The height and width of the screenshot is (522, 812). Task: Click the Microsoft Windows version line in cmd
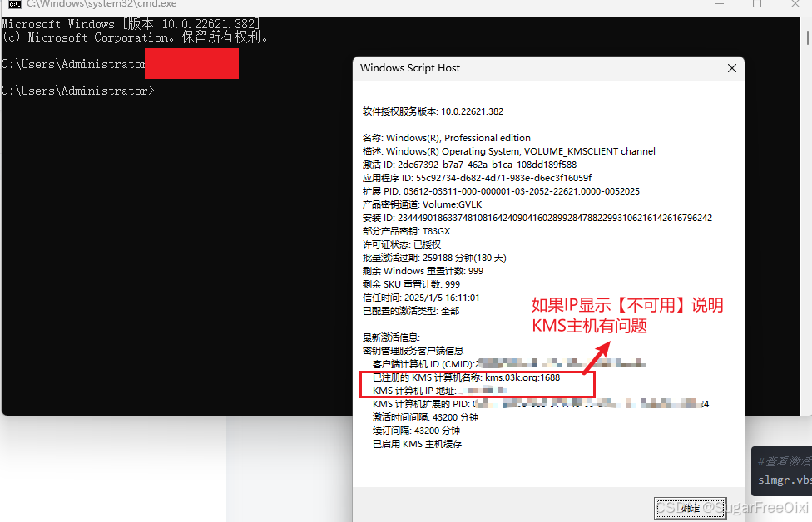(131, 24)
